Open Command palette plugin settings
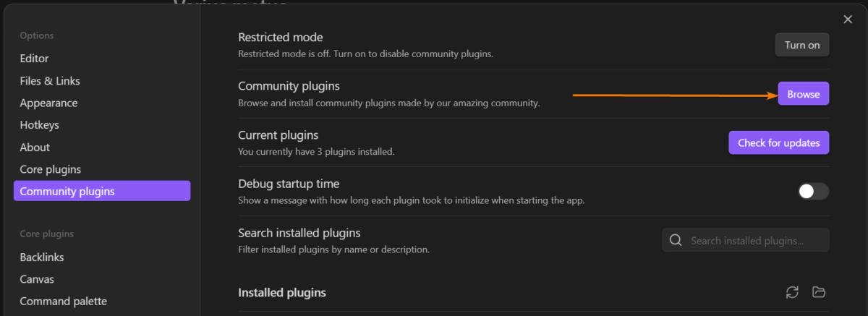The image size is (868, 316). 64,301
